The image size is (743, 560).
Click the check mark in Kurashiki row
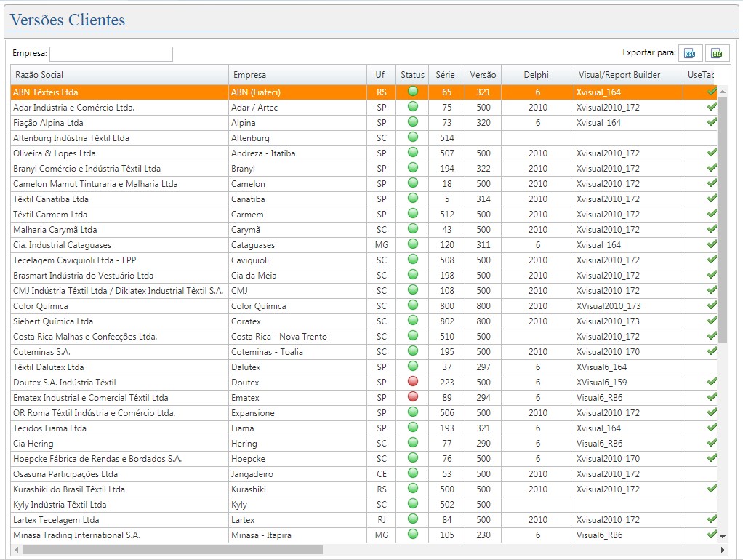[x=711, y=489]
